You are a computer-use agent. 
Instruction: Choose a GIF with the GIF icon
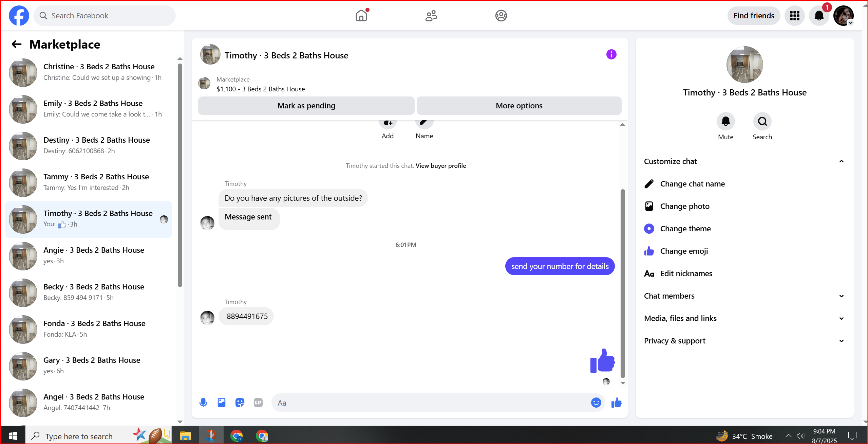tap(258, 403)
